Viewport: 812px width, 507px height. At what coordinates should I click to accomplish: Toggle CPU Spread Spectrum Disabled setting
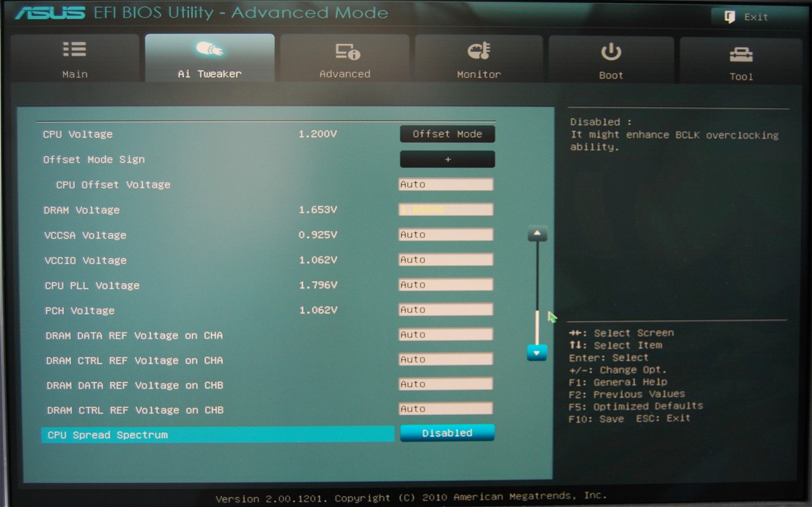(447, 433)
